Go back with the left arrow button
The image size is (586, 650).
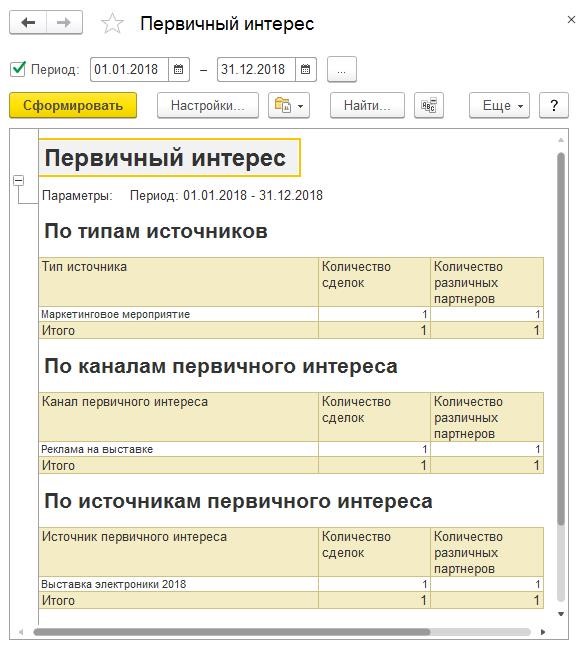click(28, 22)
